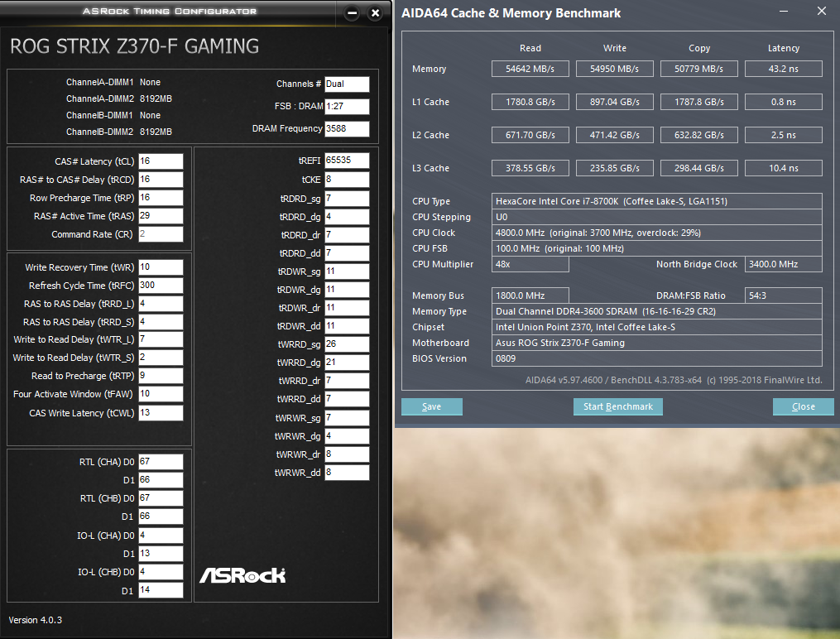Select Four Activate Window (tFAW) field
This screenshot has width=840, height=639.
[161, 394]
